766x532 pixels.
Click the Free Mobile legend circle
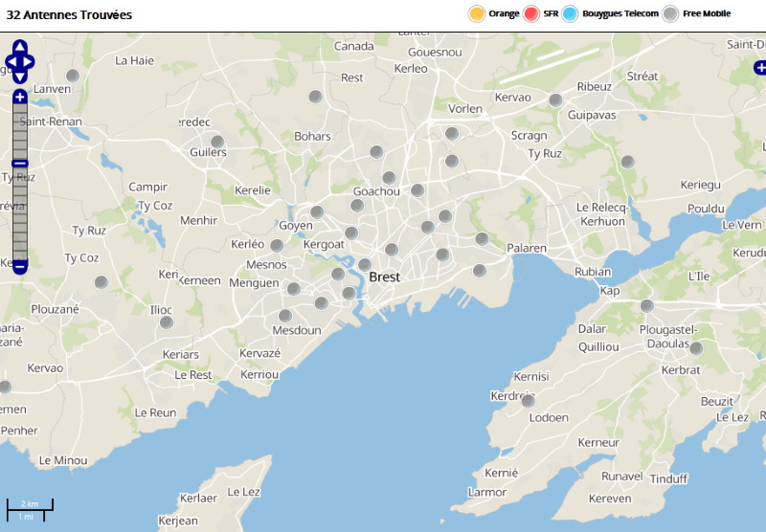(x=671, y=13)
